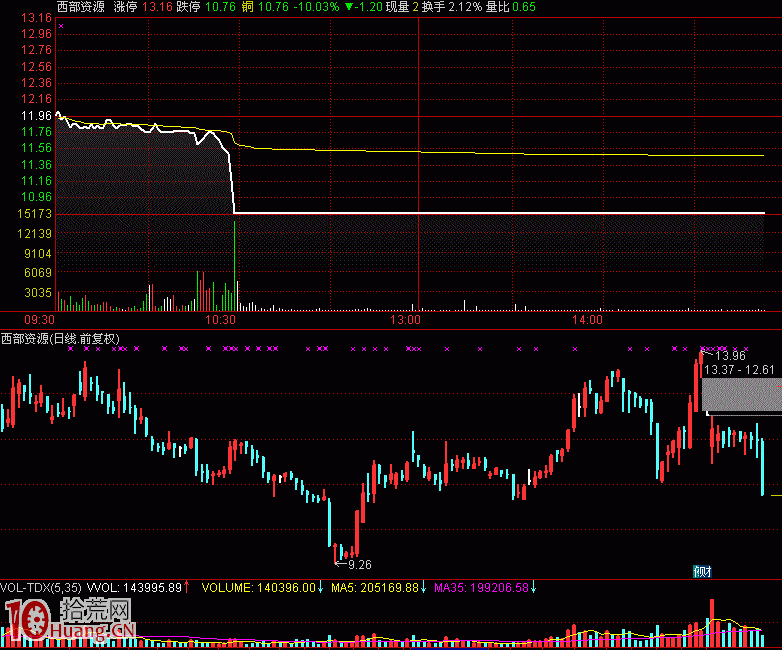The image size is (782, 650).
Task: Click the down arrow after MA35 value
Action: click(x=533, y=587)
